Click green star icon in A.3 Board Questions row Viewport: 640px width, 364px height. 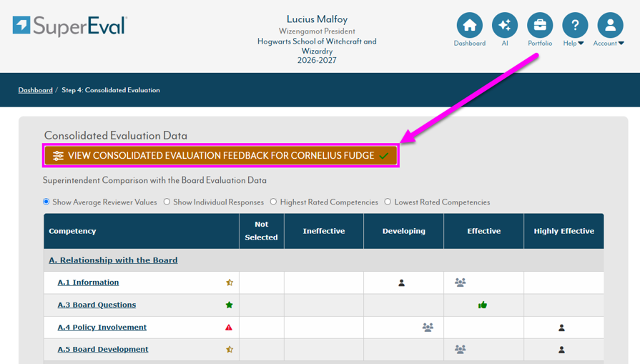[x=230, y=305]
